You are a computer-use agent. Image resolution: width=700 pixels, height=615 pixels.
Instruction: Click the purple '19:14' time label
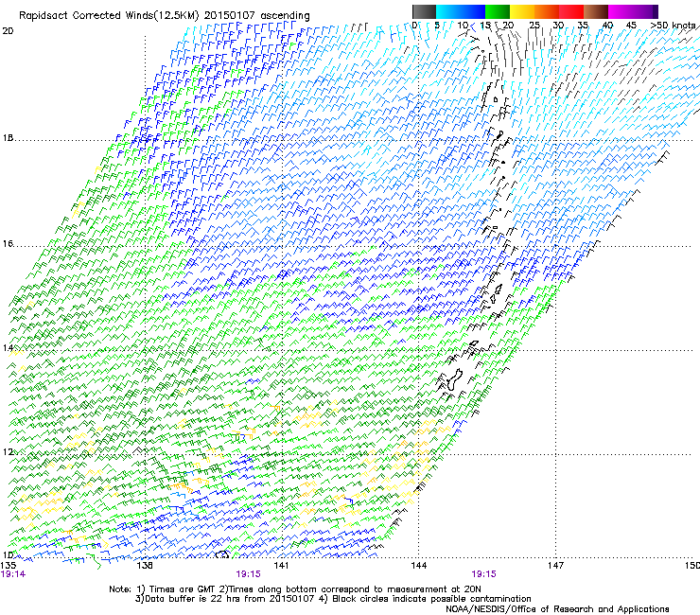[x=13, y=574]
